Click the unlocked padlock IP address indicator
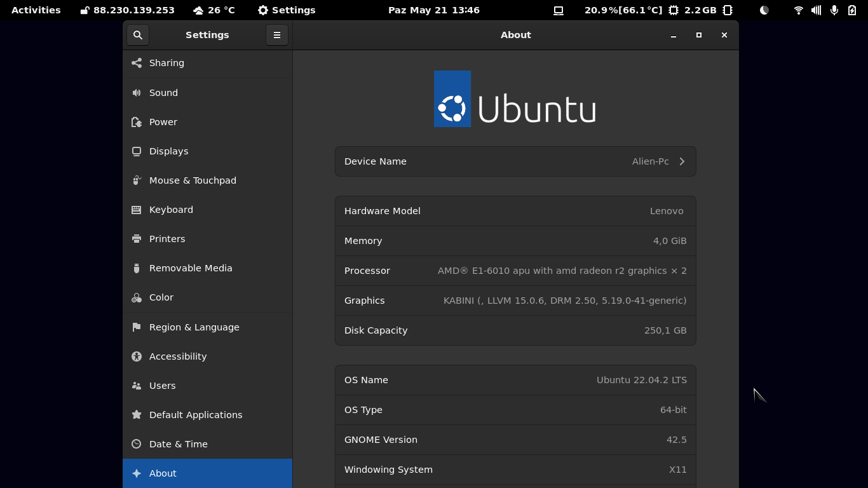The width and height of the screenshot is (868, 488). click(x=128, y=10)
